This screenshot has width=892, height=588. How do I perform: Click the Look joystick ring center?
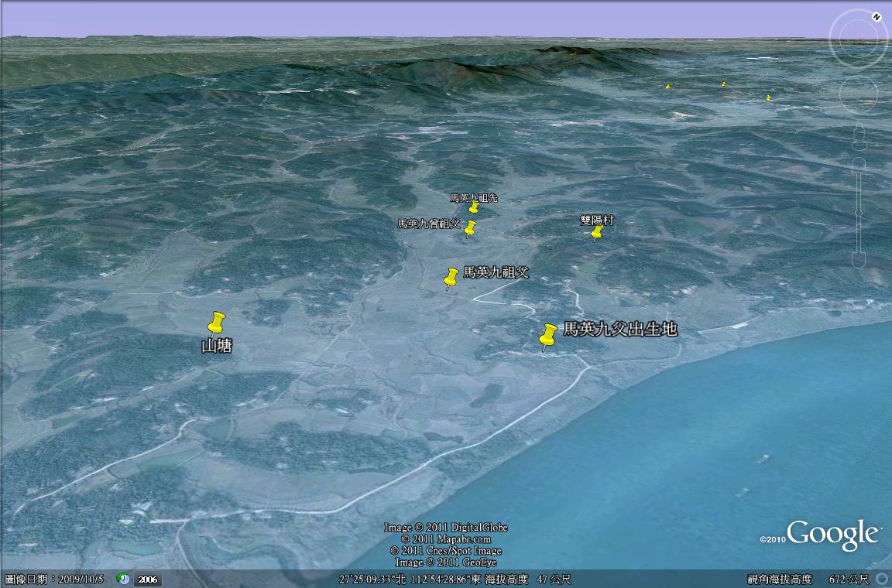[x=858, y=40]
